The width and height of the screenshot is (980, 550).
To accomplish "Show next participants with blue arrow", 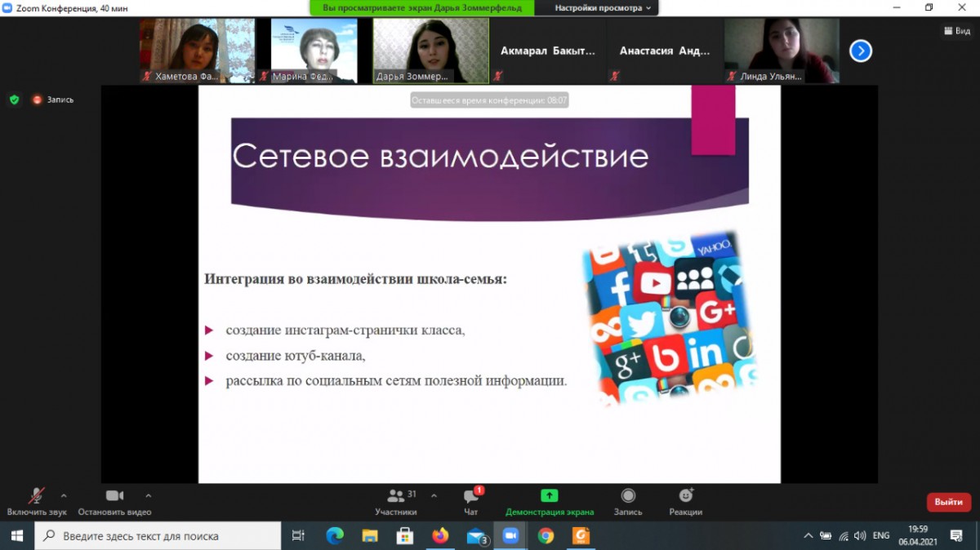I will [x=861, y=51].
